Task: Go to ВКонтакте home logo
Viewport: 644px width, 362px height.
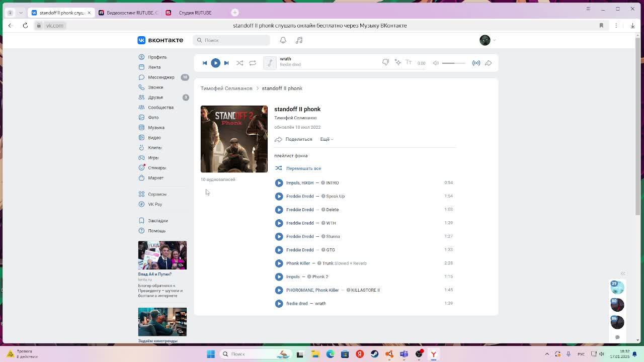Action: (160, 40)
